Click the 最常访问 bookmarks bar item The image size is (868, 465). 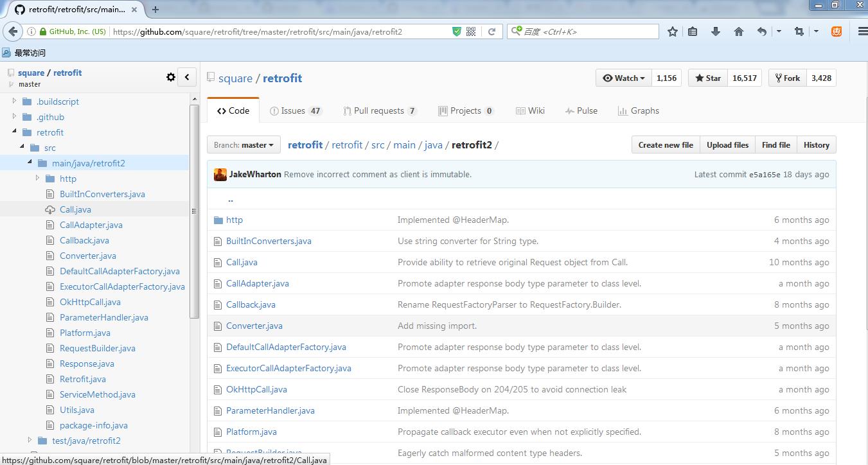tap(24, 53)
